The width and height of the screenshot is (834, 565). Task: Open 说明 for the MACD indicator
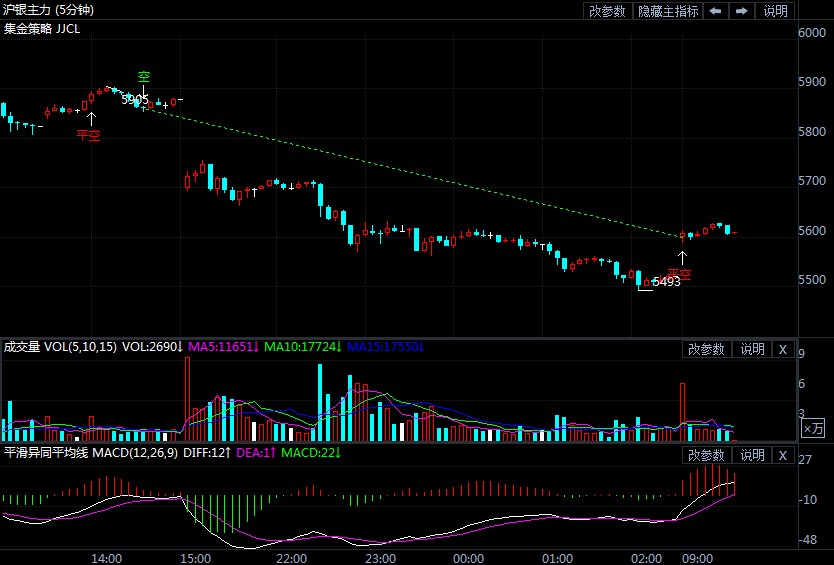pos(752,455)
